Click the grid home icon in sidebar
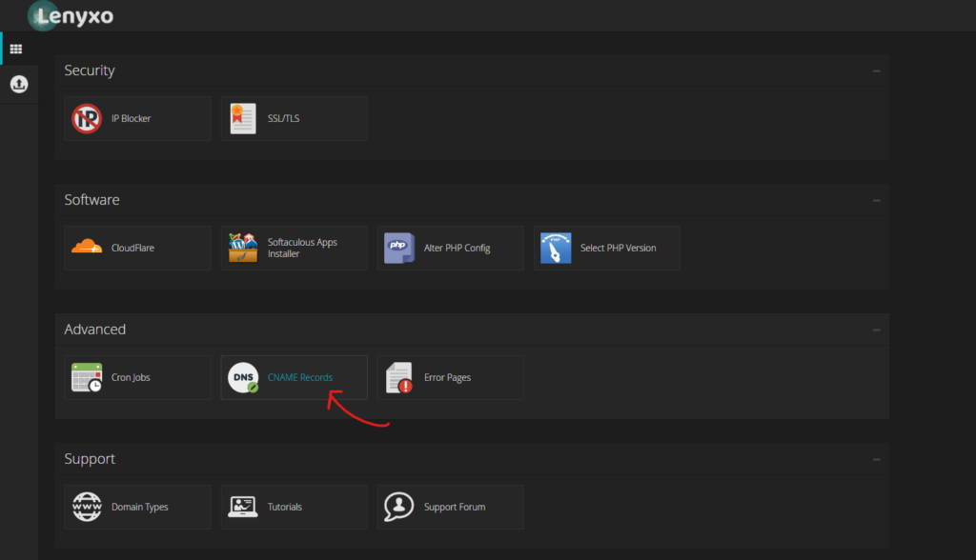The height and width of the screenshot is (560, 976). [x=16, y=49]
